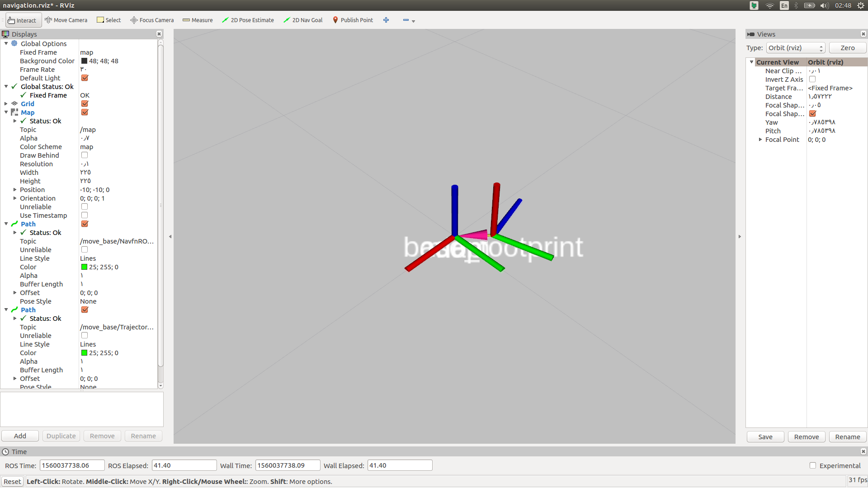Click the Duplicate button
Viewport: 868px width, 488px height.
(61, 436)
